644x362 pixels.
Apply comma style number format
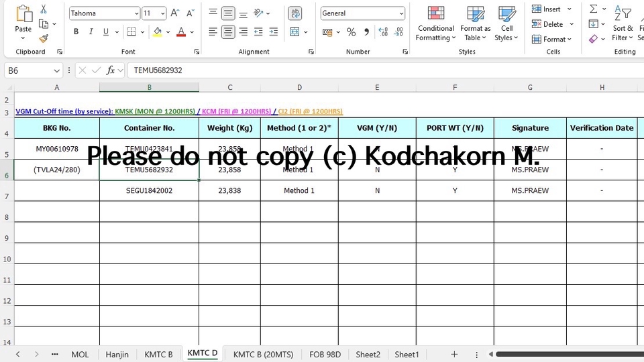pyautogui.click(x=366, y=32)
